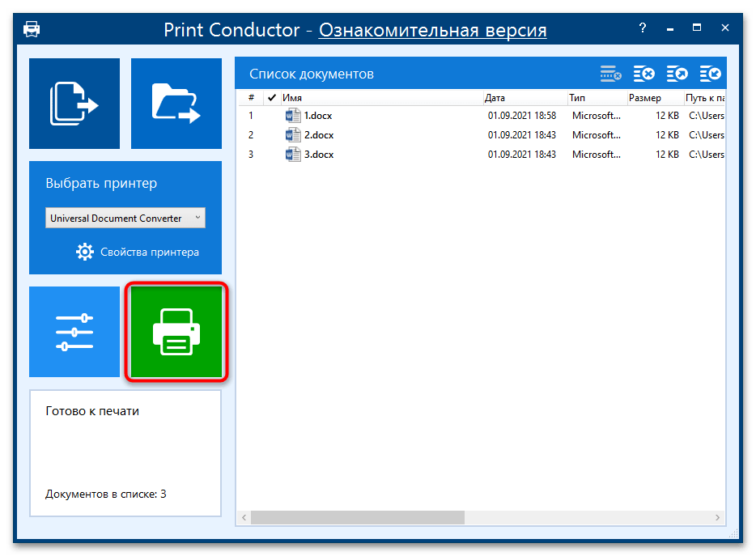This screenshot has height=556, width=756.
Task: Select the 1.docx file name
Action: tap(318, 116)
